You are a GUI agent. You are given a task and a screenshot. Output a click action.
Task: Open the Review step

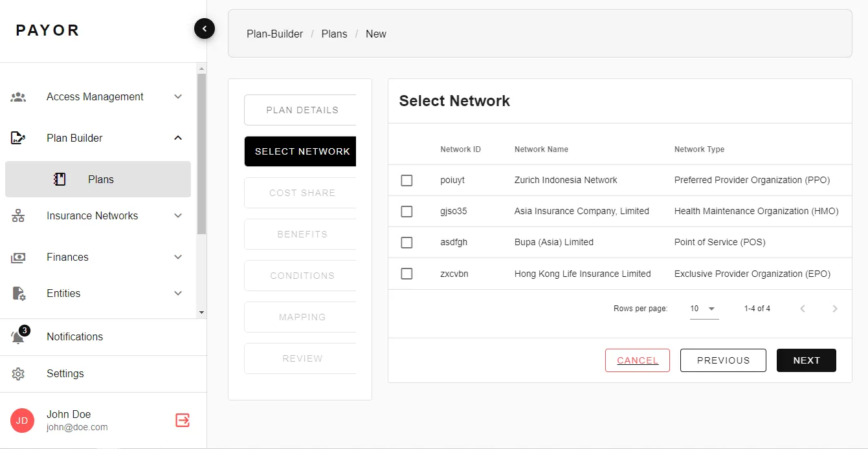pyautogui.click(x=301, y=358)
